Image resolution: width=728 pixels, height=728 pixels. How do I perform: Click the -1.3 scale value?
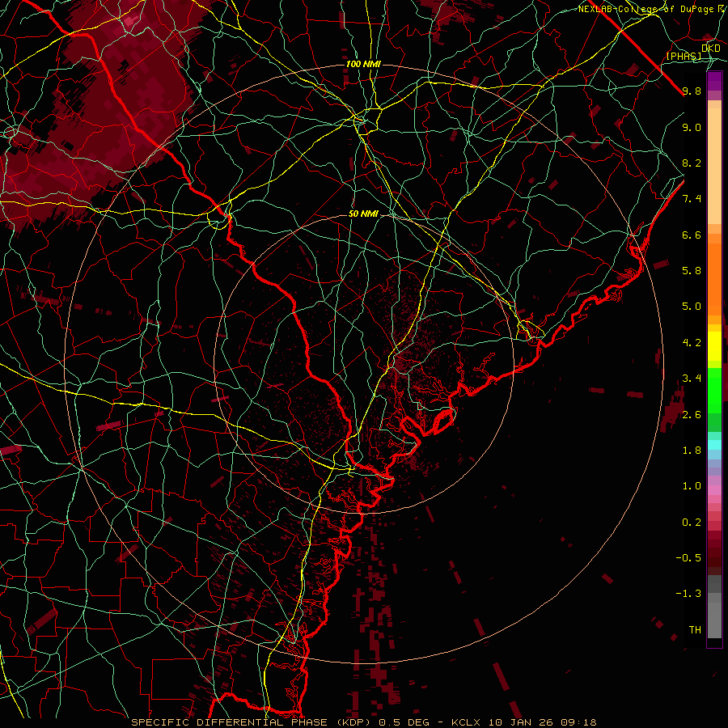pos(688,594)
